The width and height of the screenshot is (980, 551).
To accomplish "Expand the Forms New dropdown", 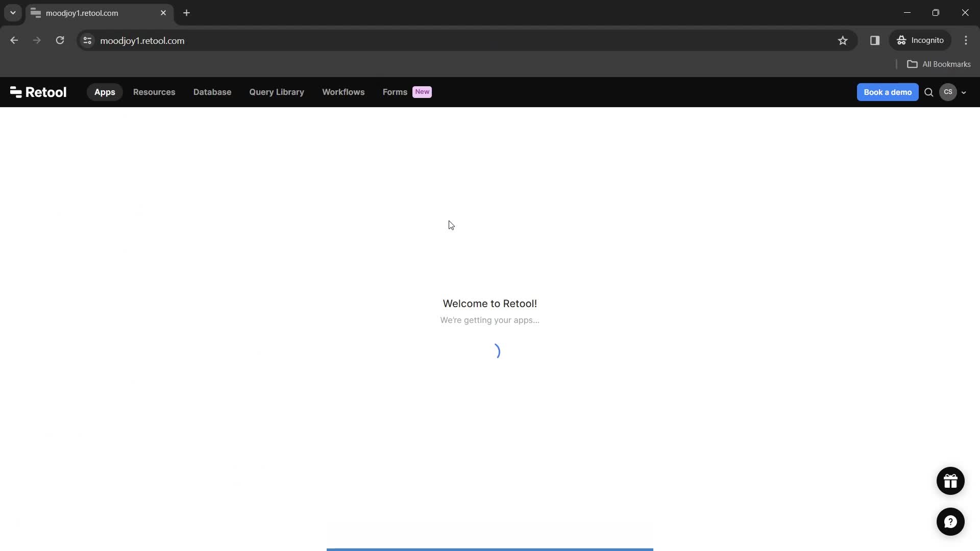I will [x=406, y=91].
